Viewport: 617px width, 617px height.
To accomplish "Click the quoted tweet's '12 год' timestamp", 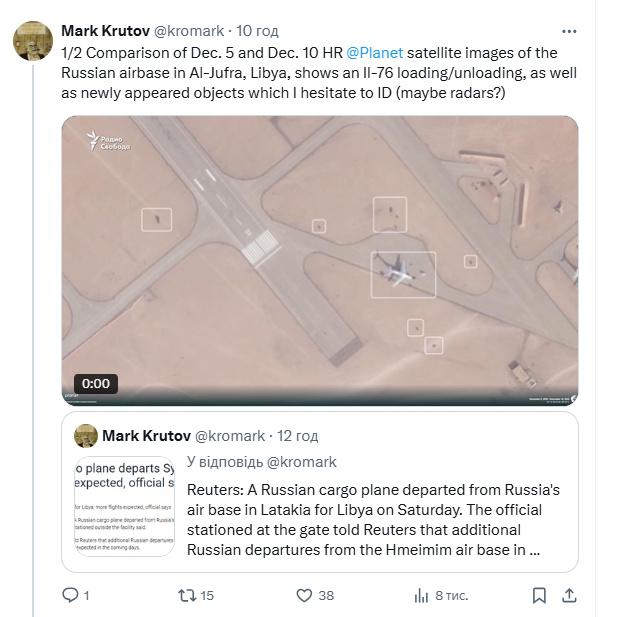I will pos(298,436).
